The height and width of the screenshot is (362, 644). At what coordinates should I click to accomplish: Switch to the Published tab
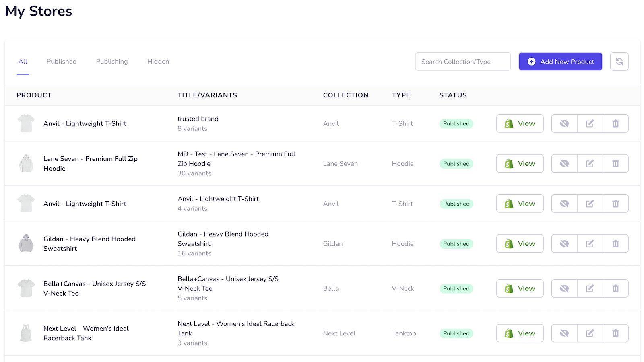click(61, 61)
